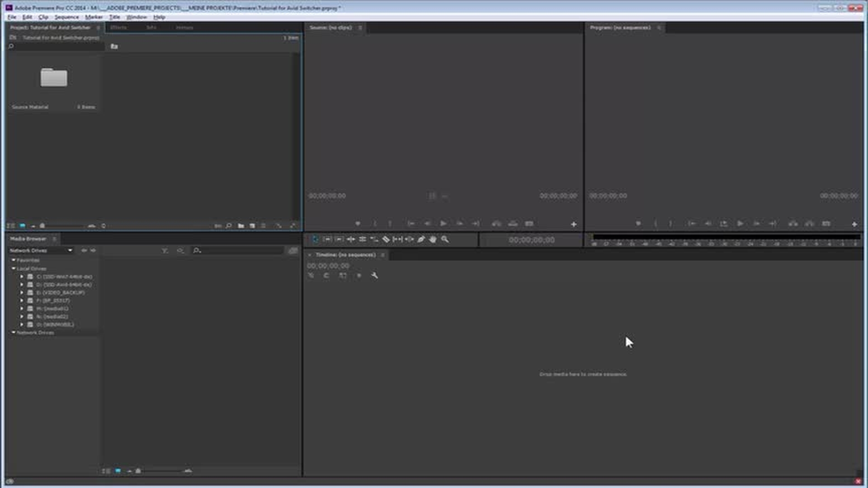Select the Pen tool in the toolbar
Viewport: 868px width, 488px height.
[421, 239]
